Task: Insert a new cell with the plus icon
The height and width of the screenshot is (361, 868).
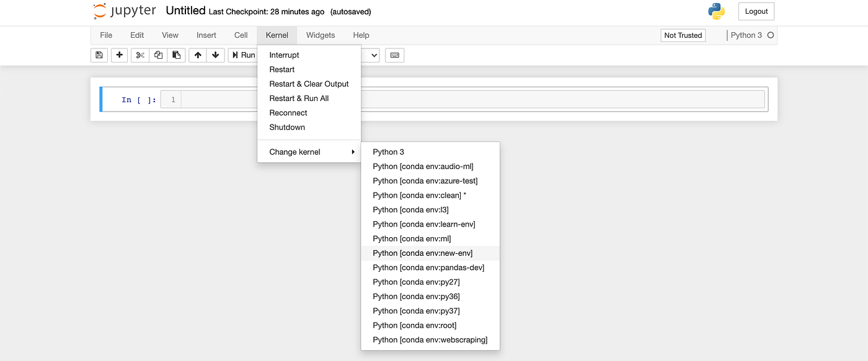Action: pos(119,55)
